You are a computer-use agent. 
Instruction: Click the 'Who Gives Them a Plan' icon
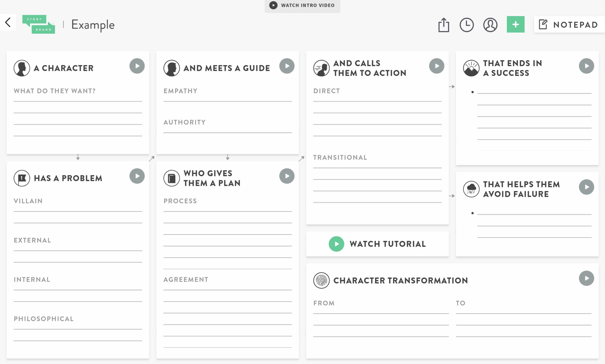[171, 178]
